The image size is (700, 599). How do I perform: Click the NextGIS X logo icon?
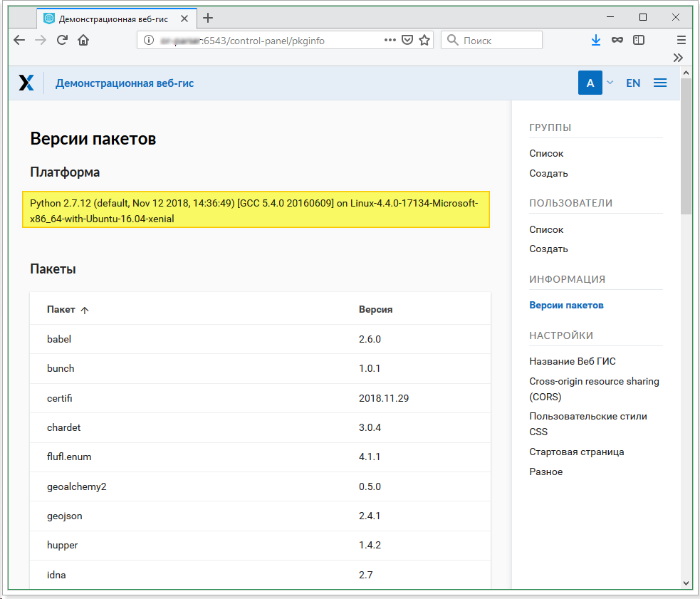[26, 83]
